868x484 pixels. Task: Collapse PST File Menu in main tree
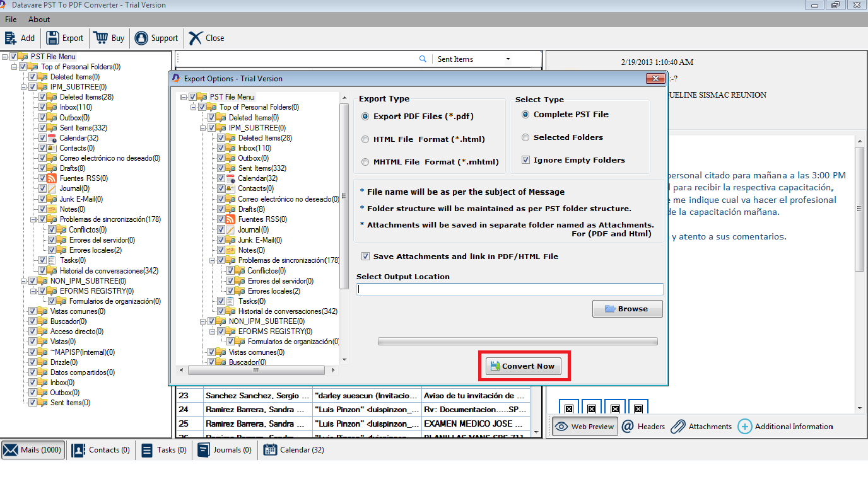tap(5, 57)
